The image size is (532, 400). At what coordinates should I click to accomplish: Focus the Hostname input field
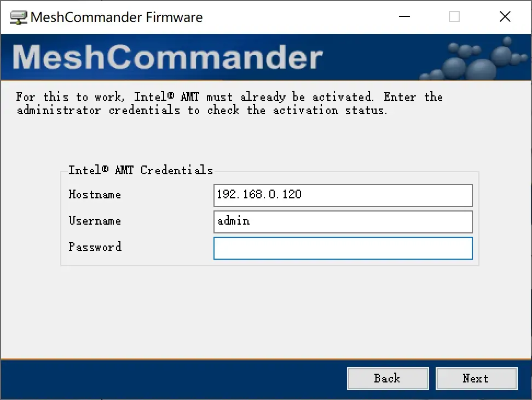pos(343,195)
